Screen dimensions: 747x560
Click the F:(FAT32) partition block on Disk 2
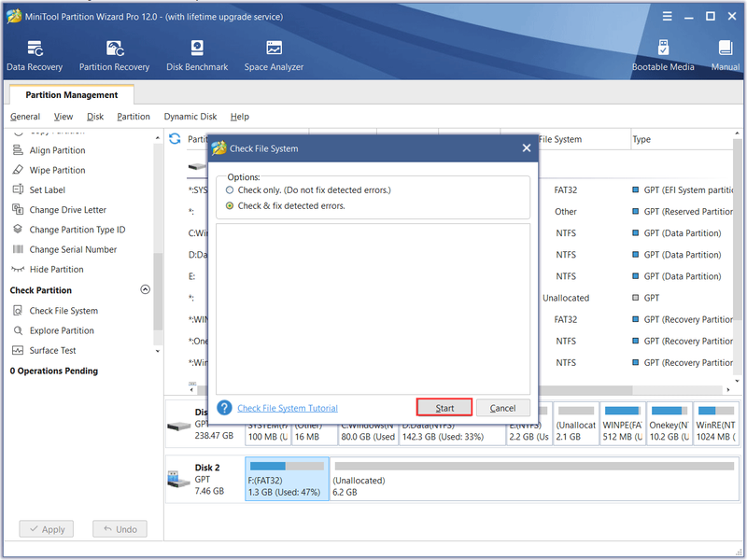[x=287, y=479]
